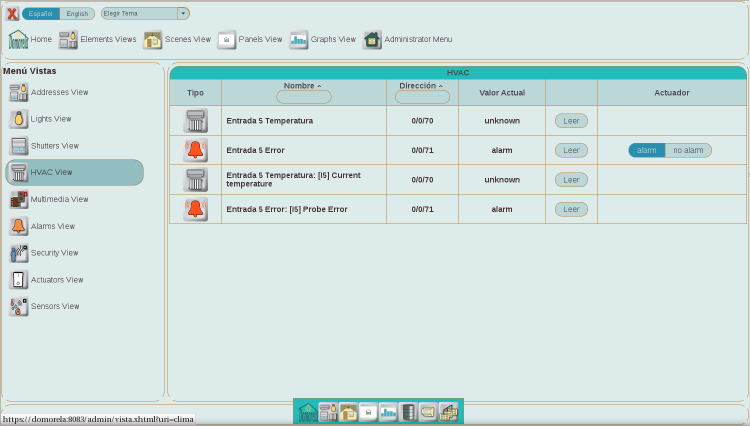Open Scenes View house icon
The height and width of the screenshot is (426, 750).
(153, 40)
